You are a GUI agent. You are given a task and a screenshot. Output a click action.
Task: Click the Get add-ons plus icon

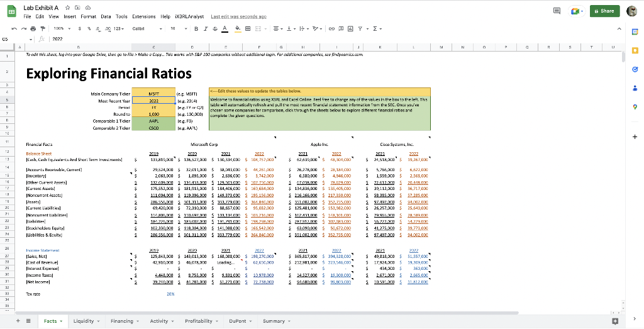635,137
